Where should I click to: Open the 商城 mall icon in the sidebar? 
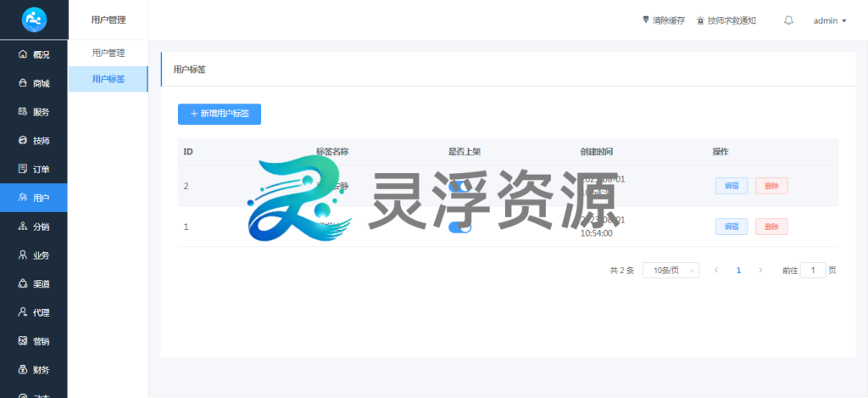click(23, 83)
